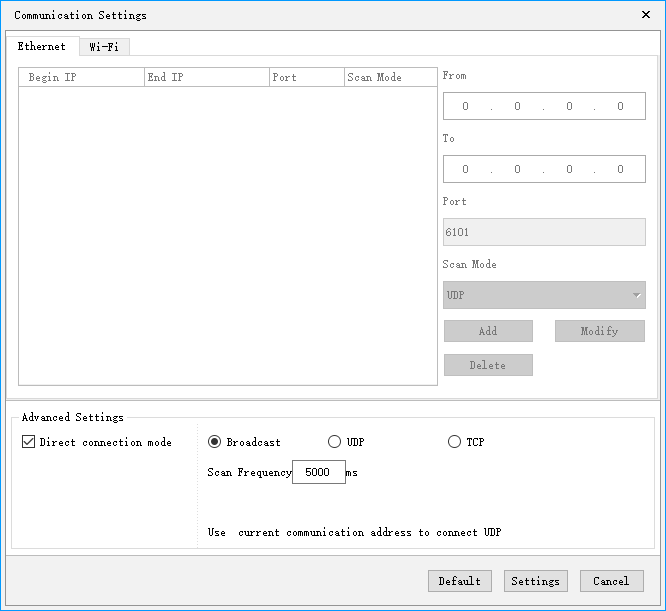Click the Add button
The image size is (666, 611).
coord(488,331)
